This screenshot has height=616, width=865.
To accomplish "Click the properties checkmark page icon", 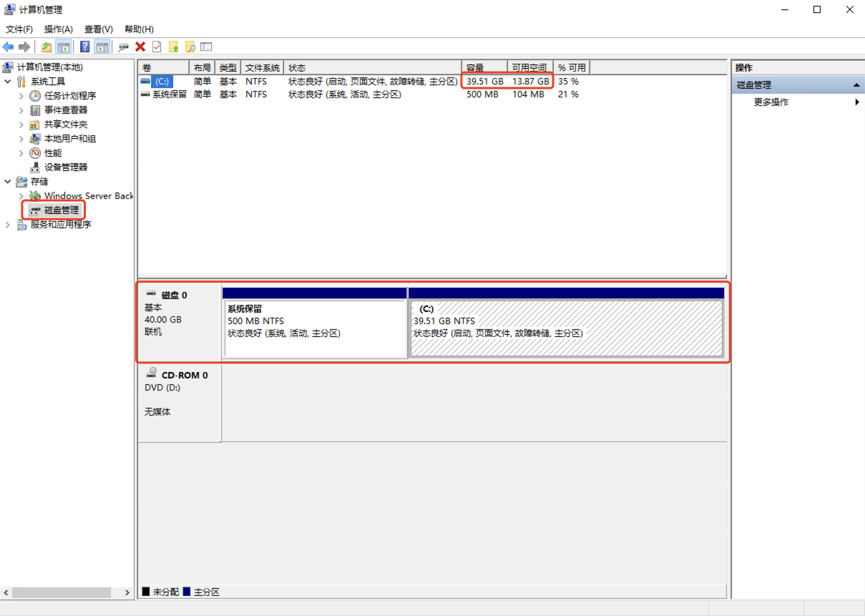I will click(x=157, y=47).
